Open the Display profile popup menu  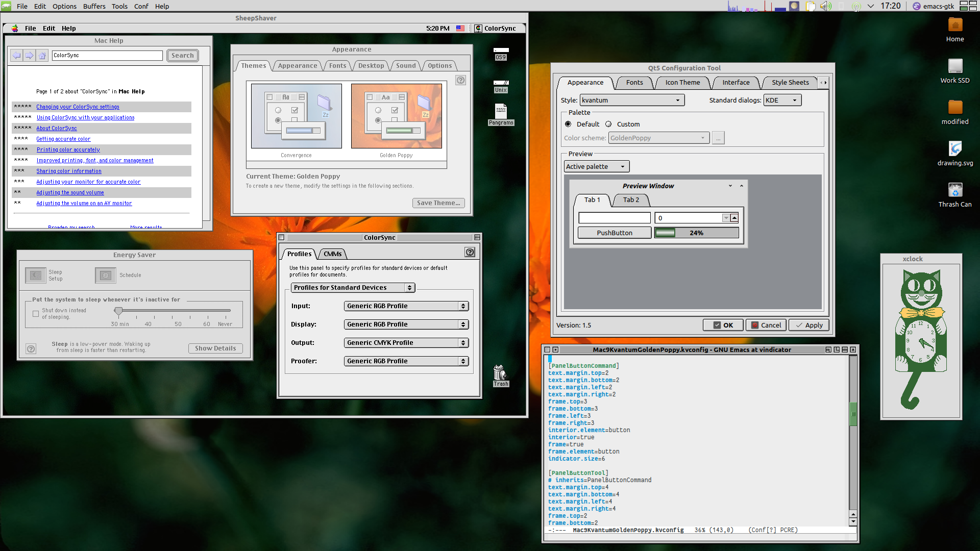(x=406, y=324)
